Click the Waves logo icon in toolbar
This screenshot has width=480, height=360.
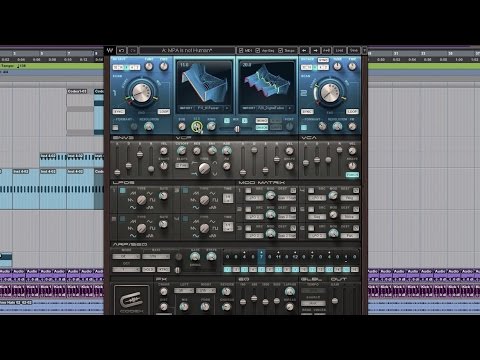[110, 50]
